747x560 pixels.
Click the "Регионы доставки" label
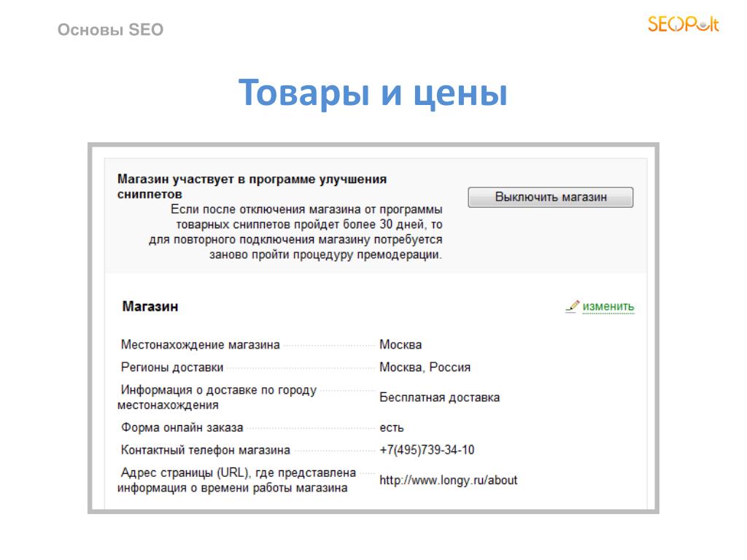(x=172, y=367)
